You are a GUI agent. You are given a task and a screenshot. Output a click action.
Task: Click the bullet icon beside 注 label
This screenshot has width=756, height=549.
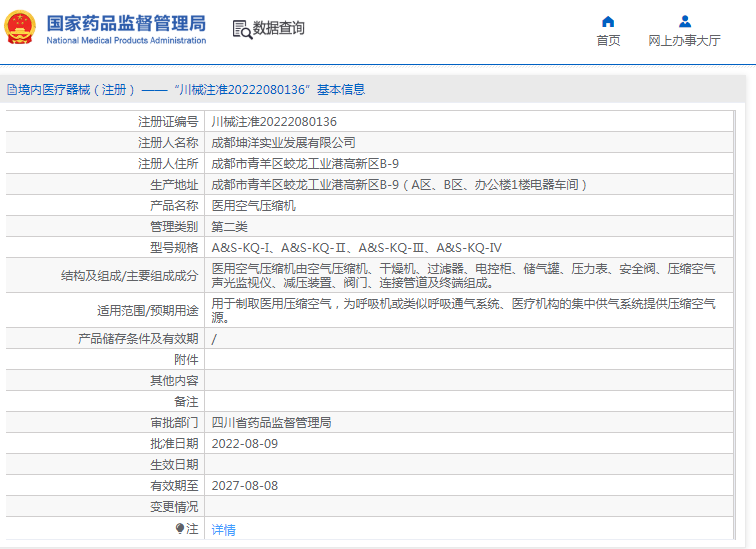pyautogui.click(x=180, y=528)
